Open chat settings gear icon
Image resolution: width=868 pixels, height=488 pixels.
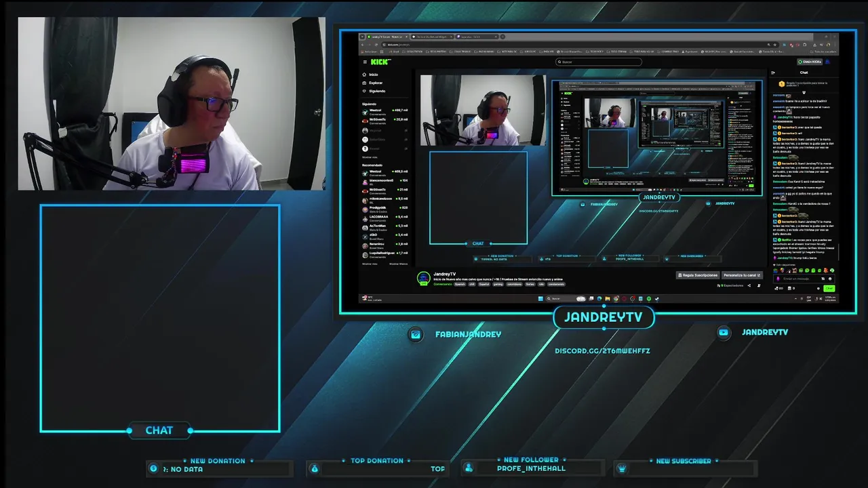[x=818, y=288]
